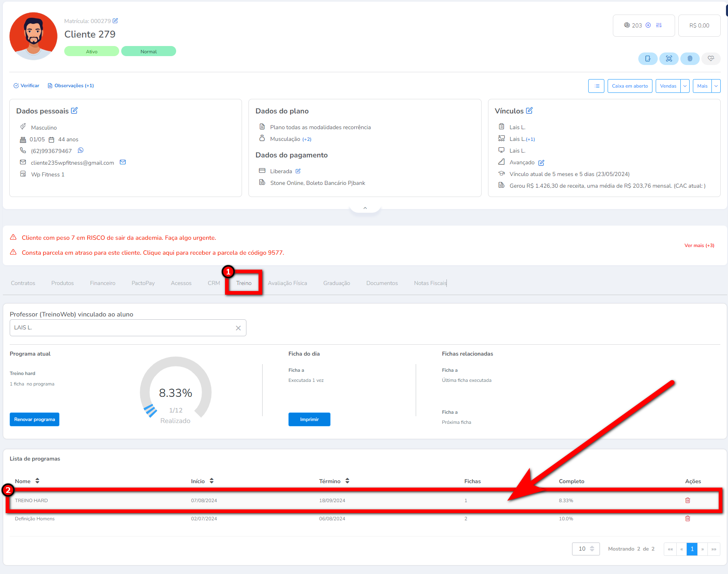Delete the TREINO HARD program via trash icon
728x574 pixels.
pyautogui.click(x=688, y=500)
